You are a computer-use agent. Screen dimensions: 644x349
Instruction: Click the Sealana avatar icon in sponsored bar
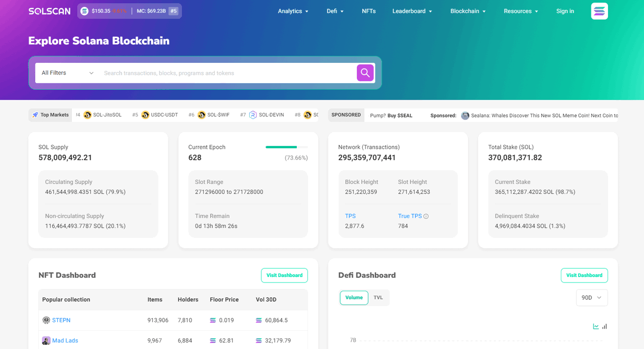(x=465, y=115)
